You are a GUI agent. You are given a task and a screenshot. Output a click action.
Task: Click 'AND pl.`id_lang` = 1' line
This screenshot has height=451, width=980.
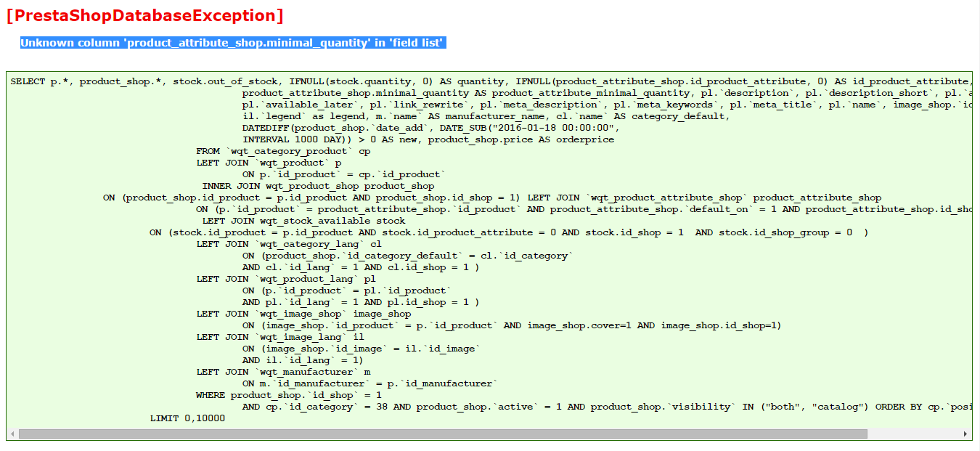pyautogui.click(x=362, y=302)
